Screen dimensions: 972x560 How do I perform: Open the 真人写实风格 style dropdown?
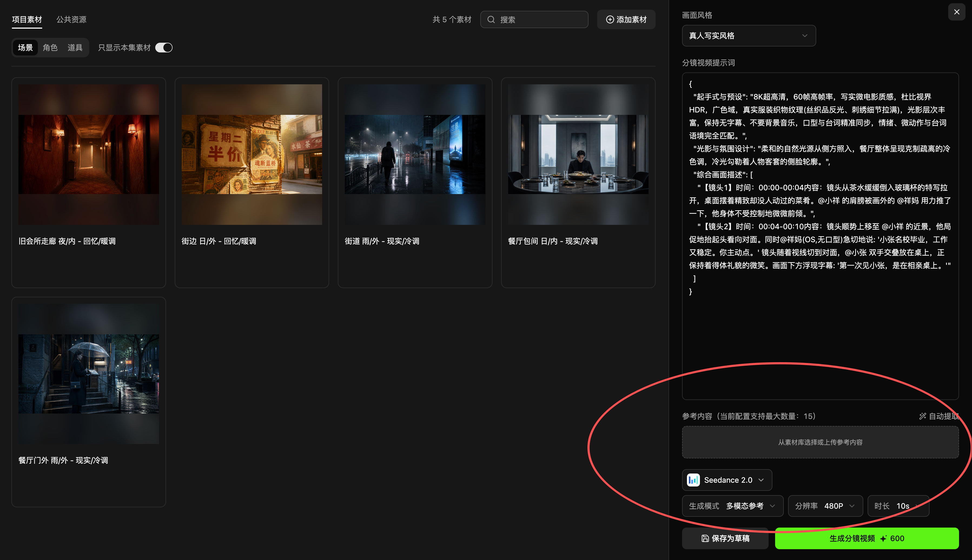748,36
